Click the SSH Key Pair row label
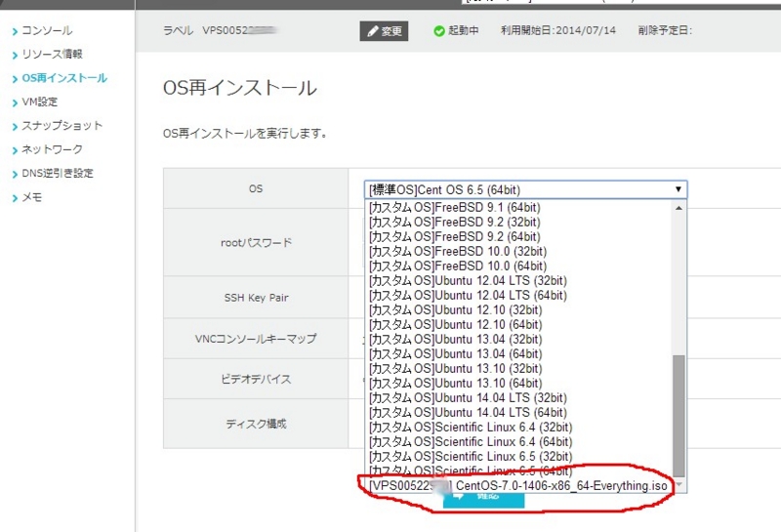The width and height of the screenshot is (781, 532). [256, 298]
